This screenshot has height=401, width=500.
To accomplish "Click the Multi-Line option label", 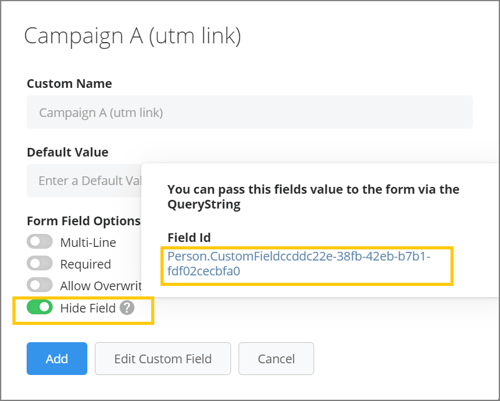I will pyautogui.click(x=88, y=242).
